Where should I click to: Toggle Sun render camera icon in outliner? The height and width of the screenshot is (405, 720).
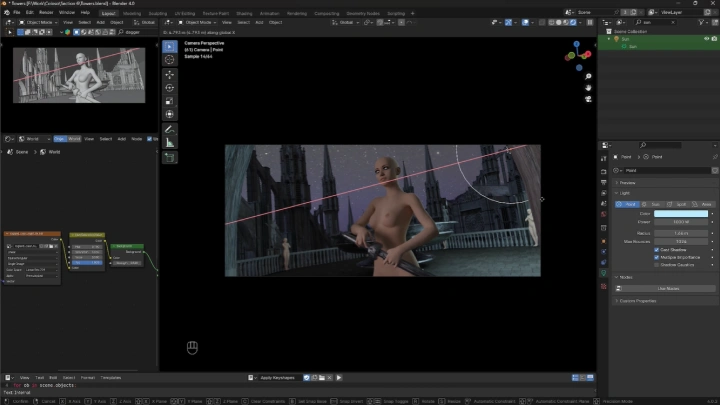(x=714, y=39)
